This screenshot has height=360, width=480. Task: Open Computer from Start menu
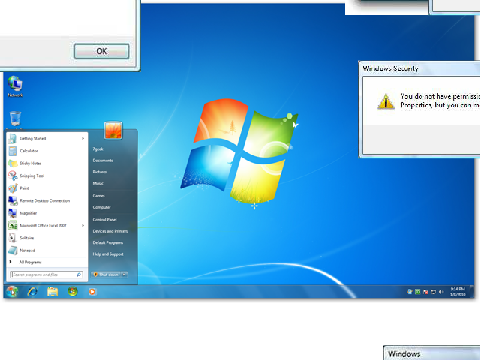tap(101, 207)
